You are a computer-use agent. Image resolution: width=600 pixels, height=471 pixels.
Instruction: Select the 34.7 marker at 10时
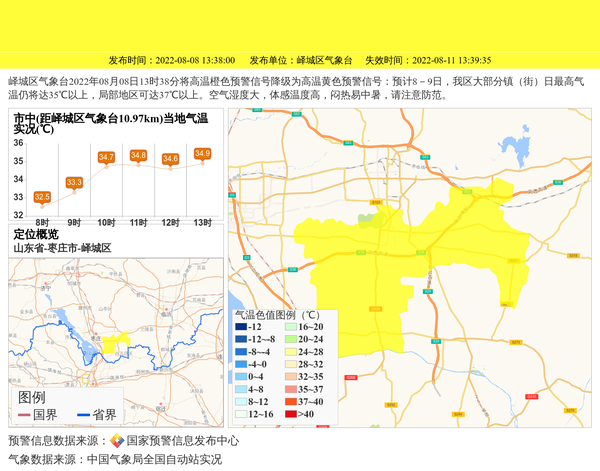tap(106, 157)
